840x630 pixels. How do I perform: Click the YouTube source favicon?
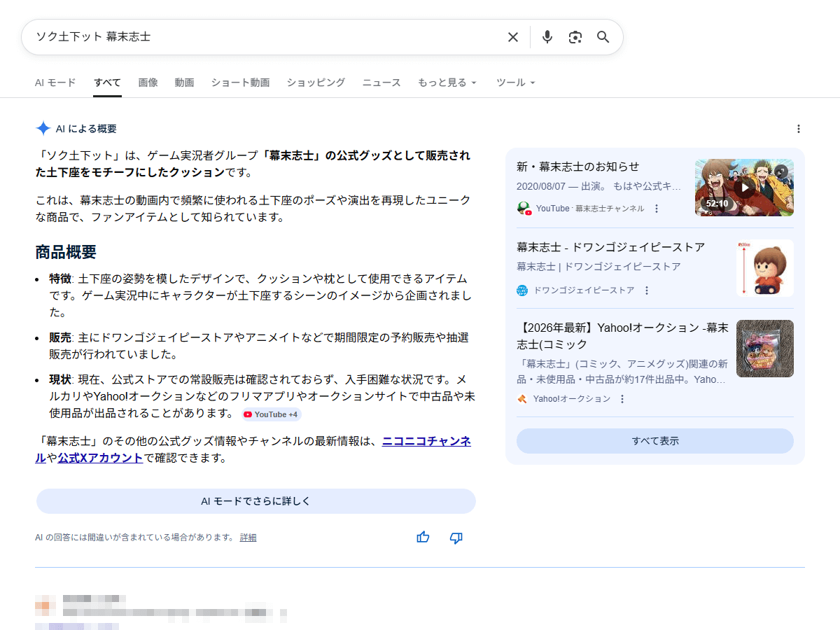tap(524, 209)
